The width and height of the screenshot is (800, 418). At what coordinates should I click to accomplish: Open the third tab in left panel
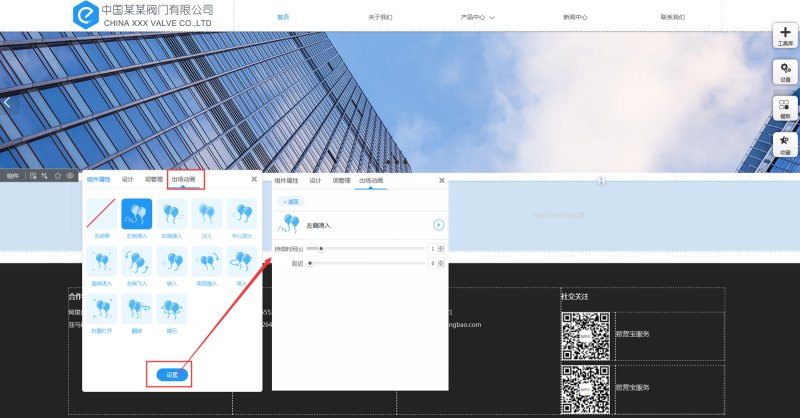click(154, 179)
